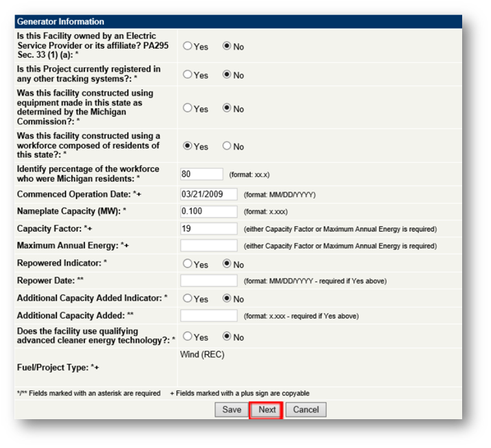Set Repowered Indicator to Yes

[187, 263]
